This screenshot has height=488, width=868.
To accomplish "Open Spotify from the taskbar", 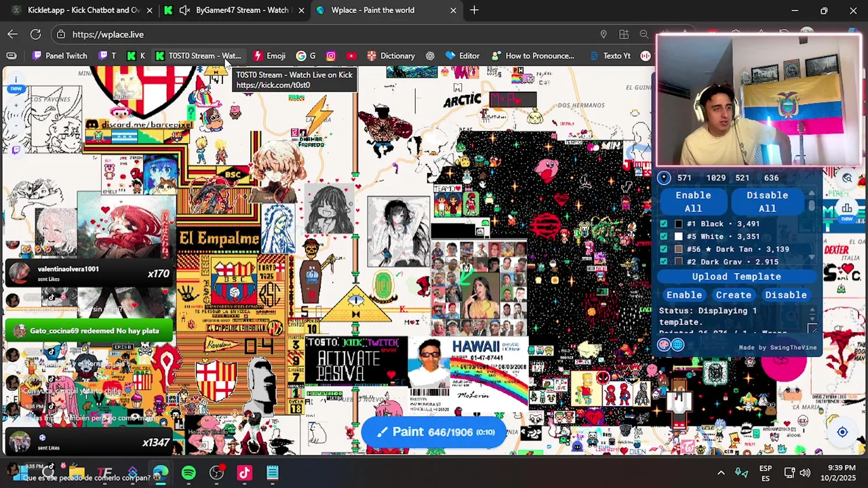I will point(189,472).
